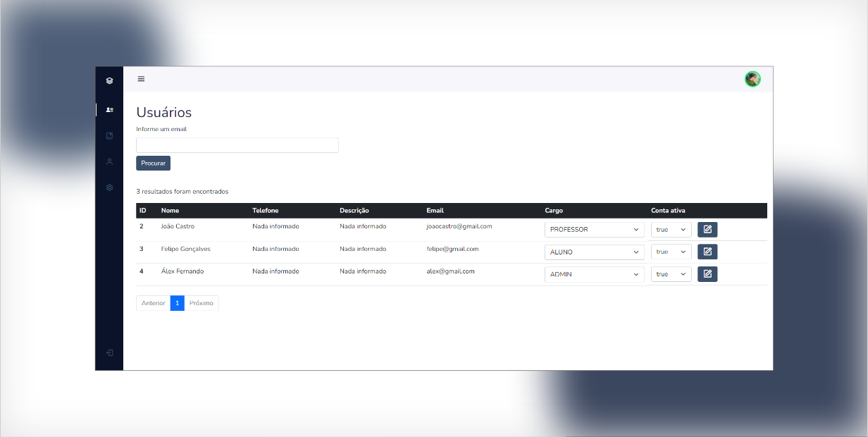Open the PROFESSOR cargo dropdown
This screenshot has width=868, height=437.
(595, 230)
